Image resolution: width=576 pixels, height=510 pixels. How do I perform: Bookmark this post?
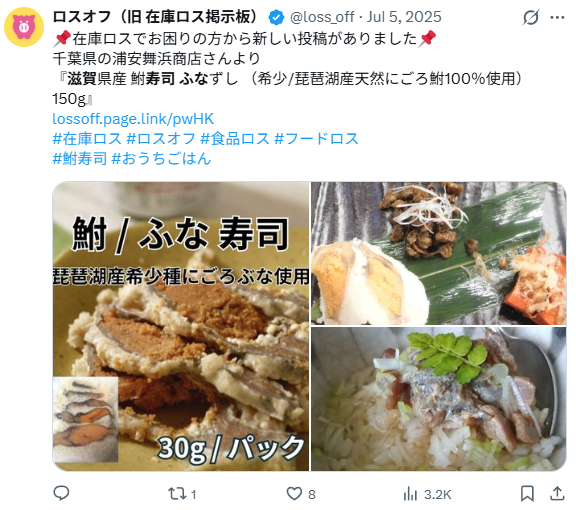[x=527, y=493]
